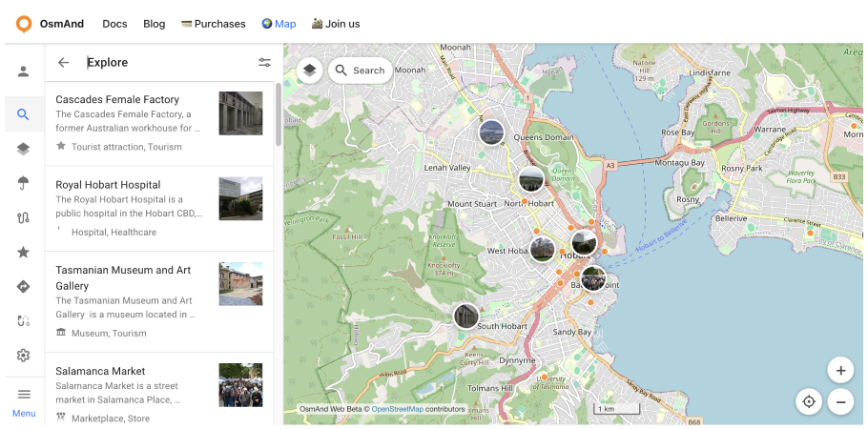Open the settings gear in sidebar
The height and width of the screenshot is (429, 868).
(24, 355)
